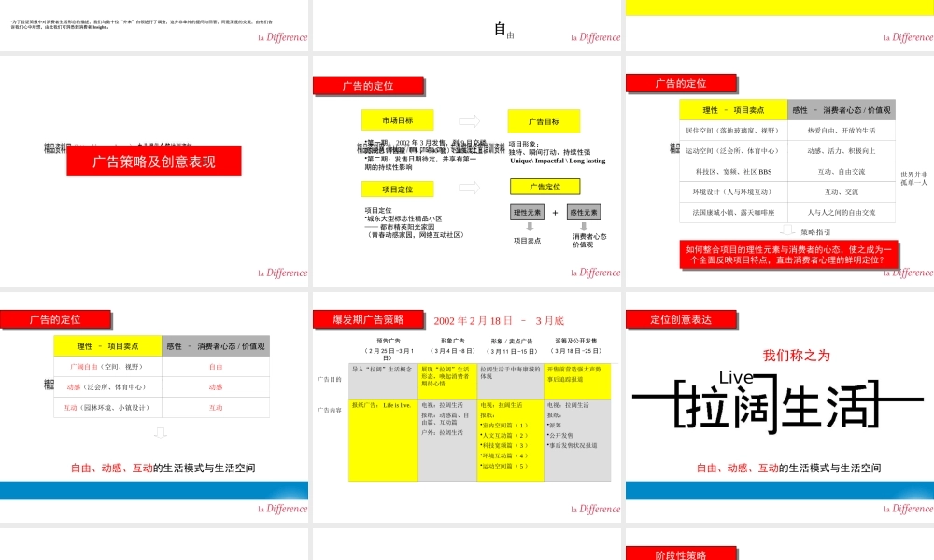Click the side note 世界并非孤单一人
The height and width of the screenshot is (560, 934).
pyautogui.click(x=913, y=178)
